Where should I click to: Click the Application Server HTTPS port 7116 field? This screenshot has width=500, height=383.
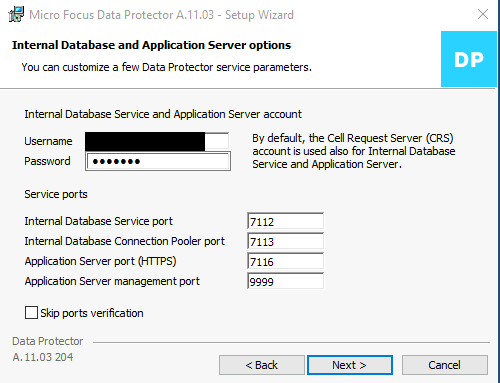point(285,261)
